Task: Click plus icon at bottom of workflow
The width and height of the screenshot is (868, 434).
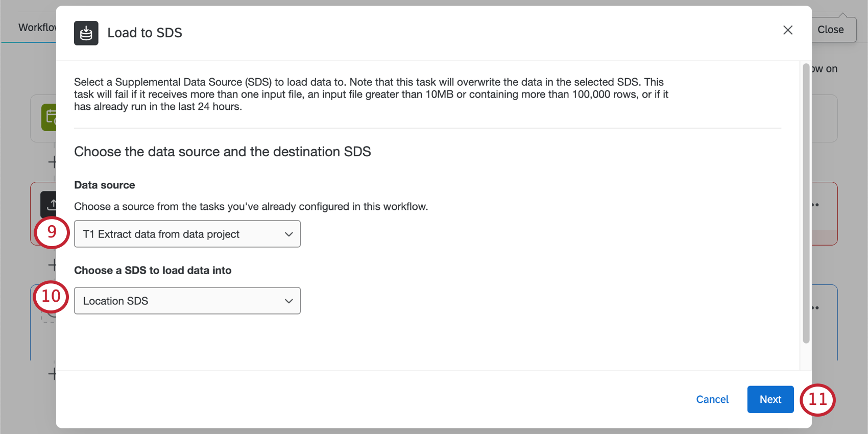Action: click(52, 374)
